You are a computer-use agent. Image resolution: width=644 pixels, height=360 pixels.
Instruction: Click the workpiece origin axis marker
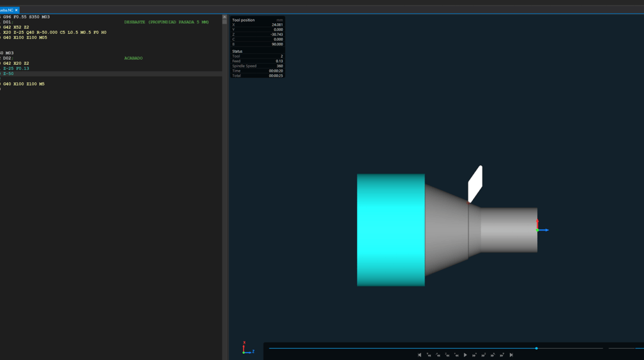click(x=541, y=227)
